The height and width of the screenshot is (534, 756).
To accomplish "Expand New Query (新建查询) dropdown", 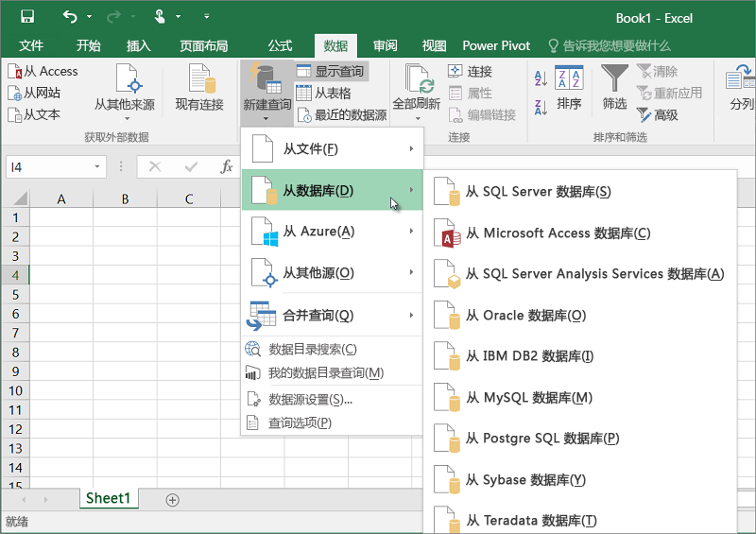I will [x=266, y=119].
